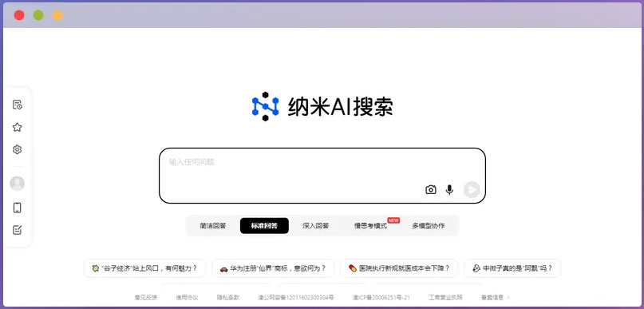Open the history records sidebar icon

click(18, 105)
